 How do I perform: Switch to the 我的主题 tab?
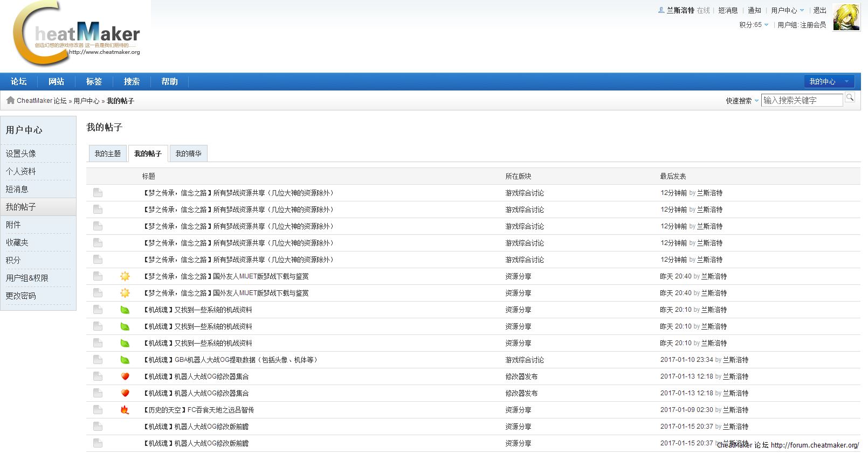click(108, 153)
